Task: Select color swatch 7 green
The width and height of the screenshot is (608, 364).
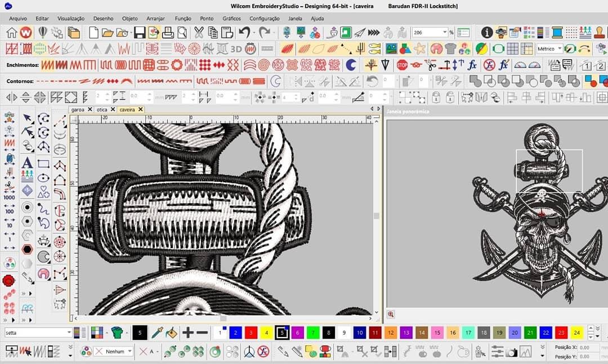Action: point(313,332)
